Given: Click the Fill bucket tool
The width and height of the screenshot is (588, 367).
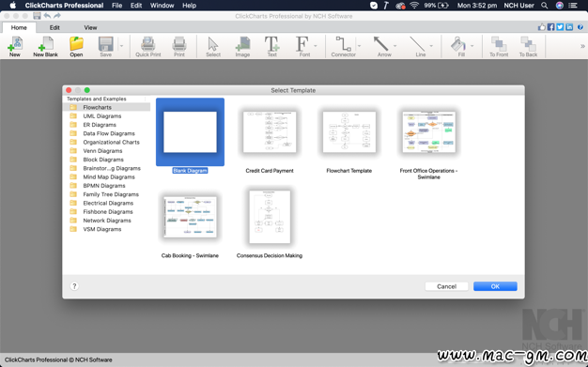Looking at the screenshot, I should [458, 47].
